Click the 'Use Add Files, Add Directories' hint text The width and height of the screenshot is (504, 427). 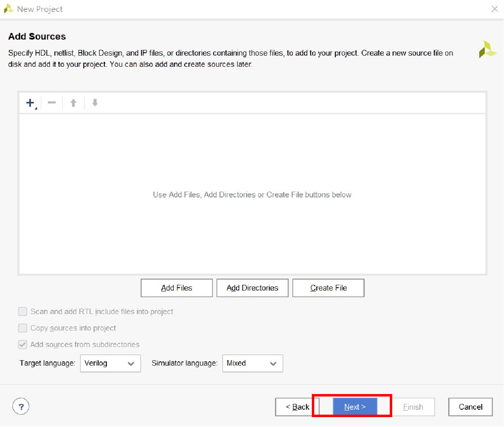[252, 195]
